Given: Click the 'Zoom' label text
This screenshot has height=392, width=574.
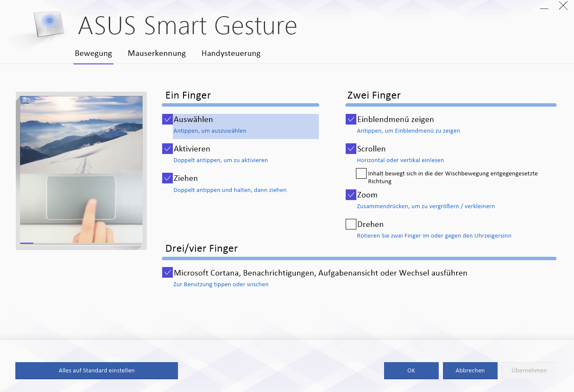Looking at the screenshot, I should (x=367, y=195).
